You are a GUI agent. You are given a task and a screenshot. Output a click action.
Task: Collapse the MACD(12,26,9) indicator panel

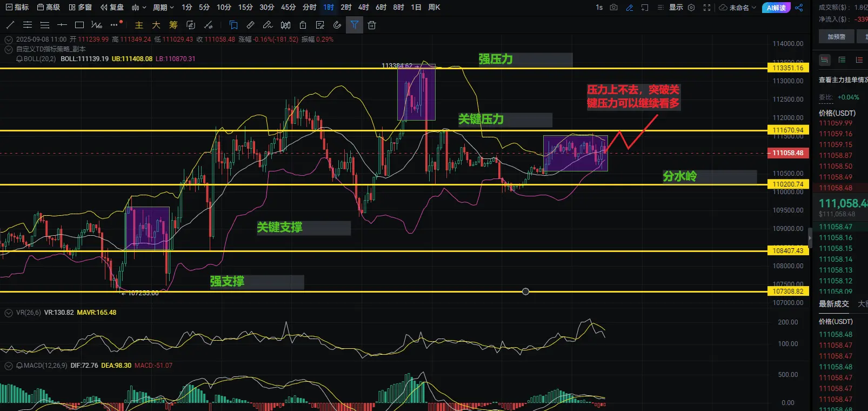click(x=9, y=366)
